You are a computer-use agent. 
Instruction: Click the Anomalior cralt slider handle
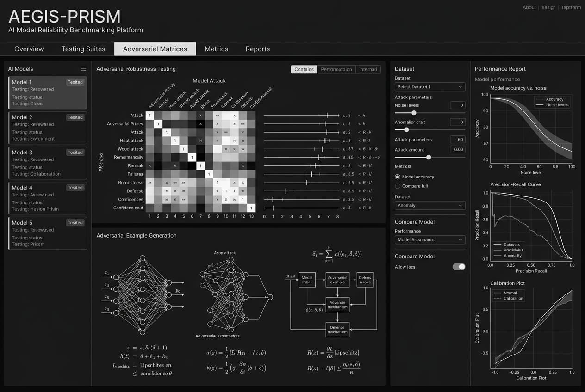406,130
